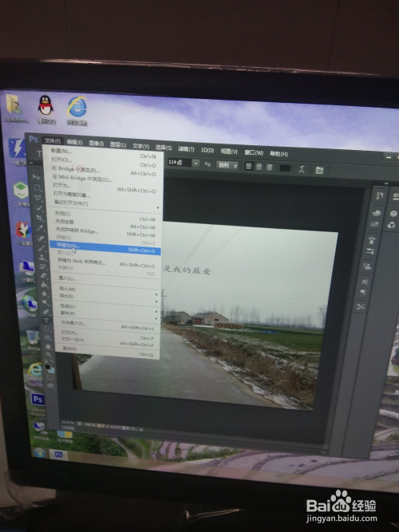Select the Horizontal Type tool

[46, 321]
